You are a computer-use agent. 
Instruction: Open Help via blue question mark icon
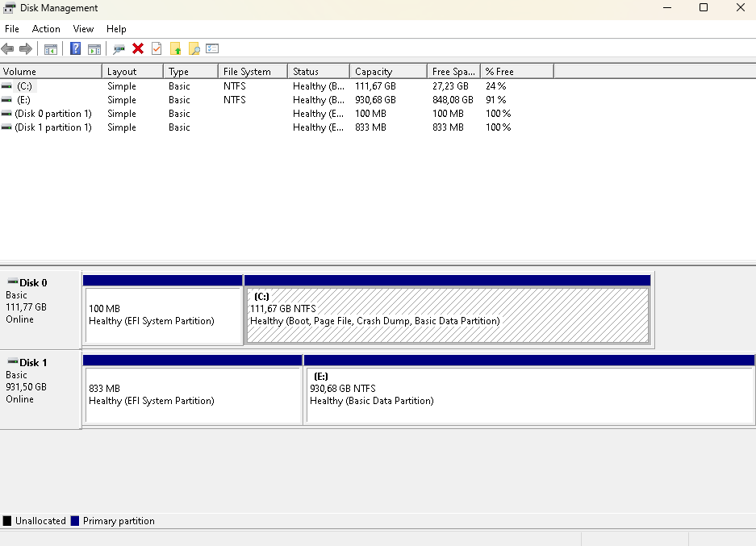pyautogui.click(x=75, y=48)
